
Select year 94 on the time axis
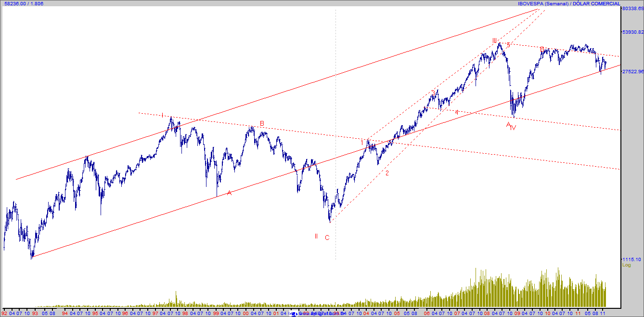point(65,313)
